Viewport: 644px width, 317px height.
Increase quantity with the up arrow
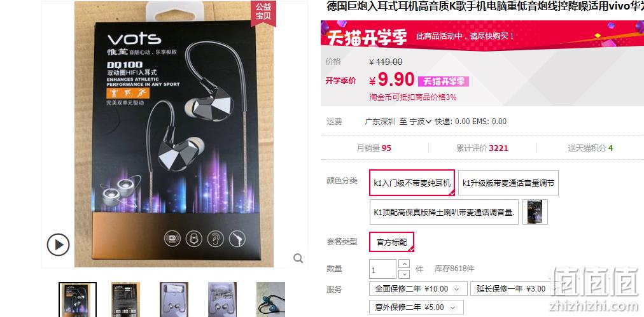404,264
